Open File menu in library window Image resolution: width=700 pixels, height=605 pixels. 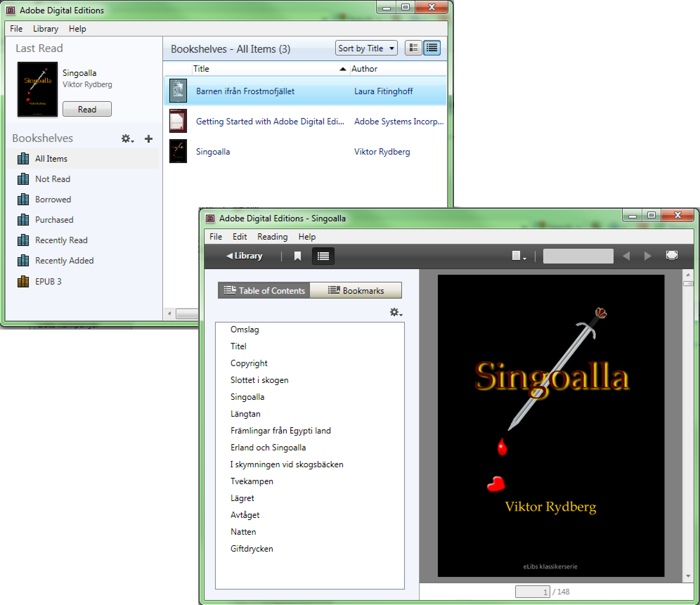pos(16,29)
